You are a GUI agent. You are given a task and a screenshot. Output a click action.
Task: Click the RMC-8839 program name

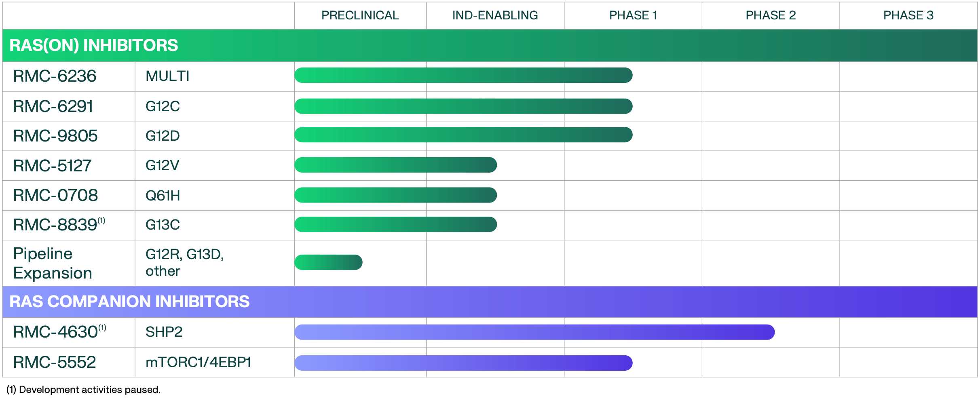55,225
